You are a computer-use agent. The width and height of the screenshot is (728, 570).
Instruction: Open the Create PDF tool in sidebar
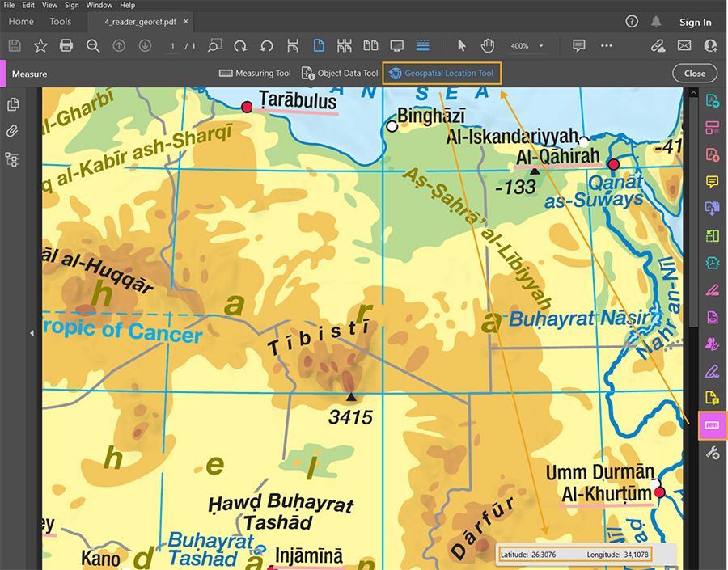(712, 154)
